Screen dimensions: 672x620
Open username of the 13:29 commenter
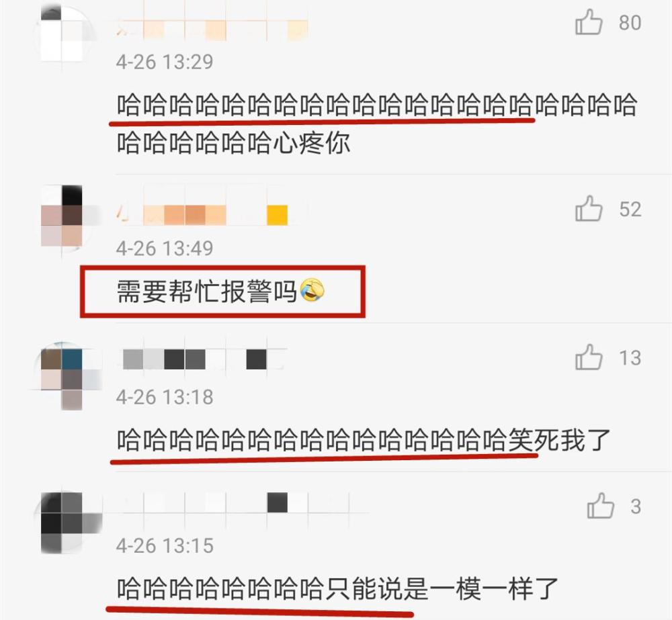click(212, 30)
